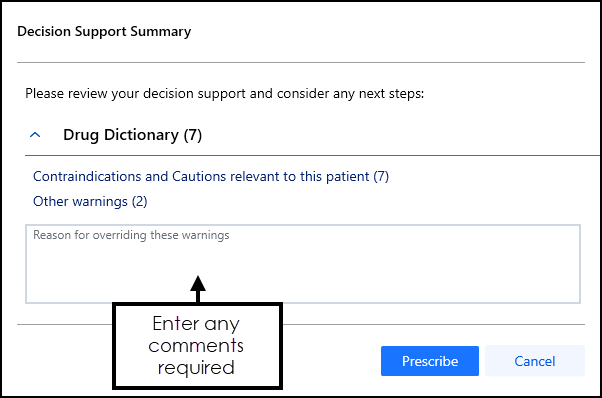Image resolution: width=602 pixels, height=398 pixels.
Task: Dismiss the dialog using Cancel
Action: pyautogui.click(x=535, y=361)
